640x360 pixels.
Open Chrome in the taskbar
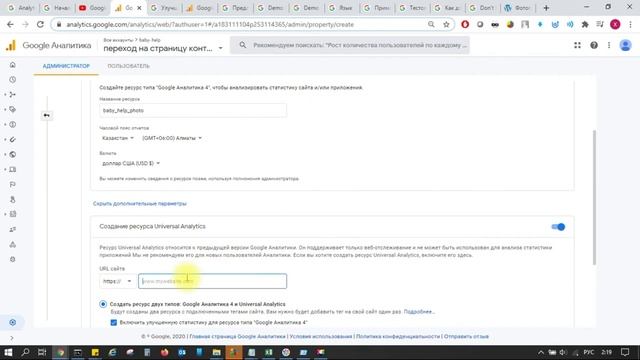[x=60, y=352]
